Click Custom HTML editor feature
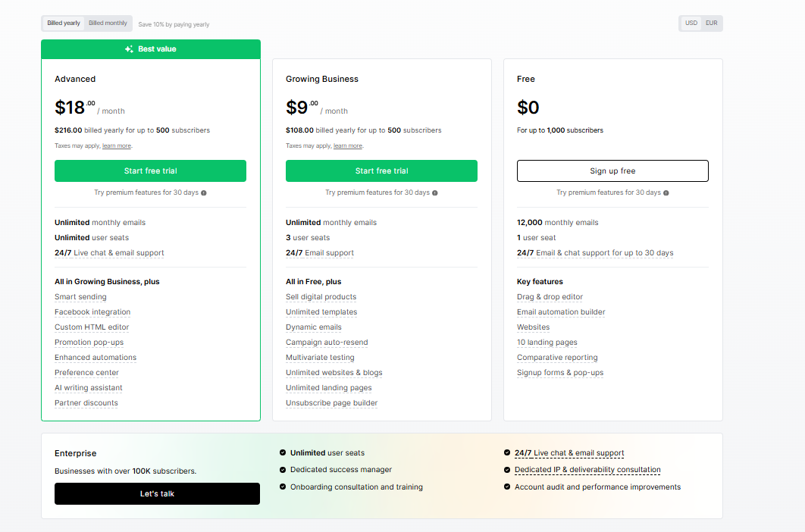Viewport: 805px width, 532px height. coord(92,327)
